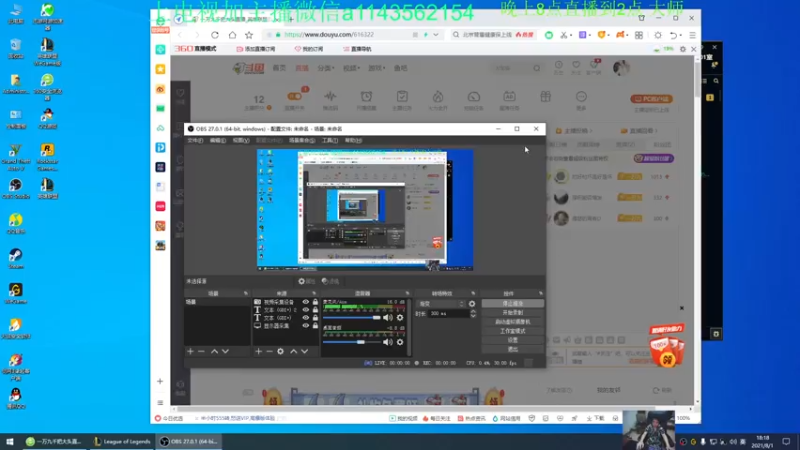The image size is (800, 450).
Task: Adjust microphone/Aux volume slider in OBS mixer
Action: (352, 318)
